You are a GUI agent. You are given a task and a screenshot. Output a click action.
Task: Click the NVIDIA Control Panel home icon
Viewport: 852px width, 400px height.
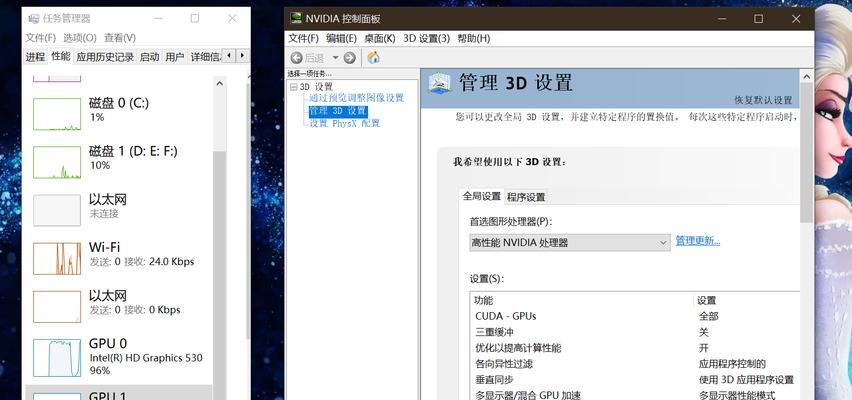pos(373,58)
